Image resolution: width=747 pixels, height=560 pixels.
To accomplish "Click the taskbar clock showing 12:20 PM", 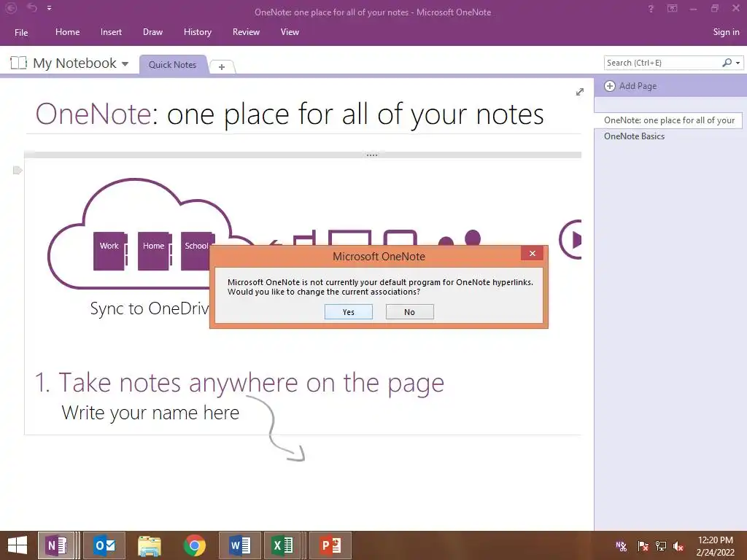I will point(715,546).
